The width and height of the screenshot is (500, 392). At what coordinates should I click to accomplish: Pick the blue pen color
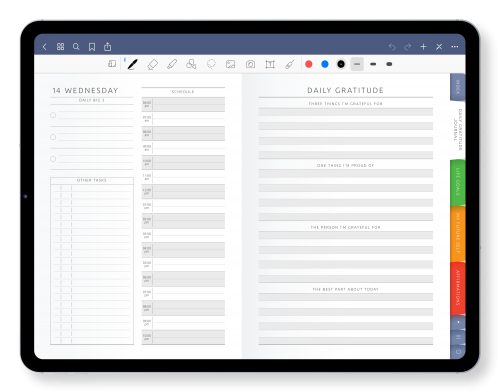point(325,64)
